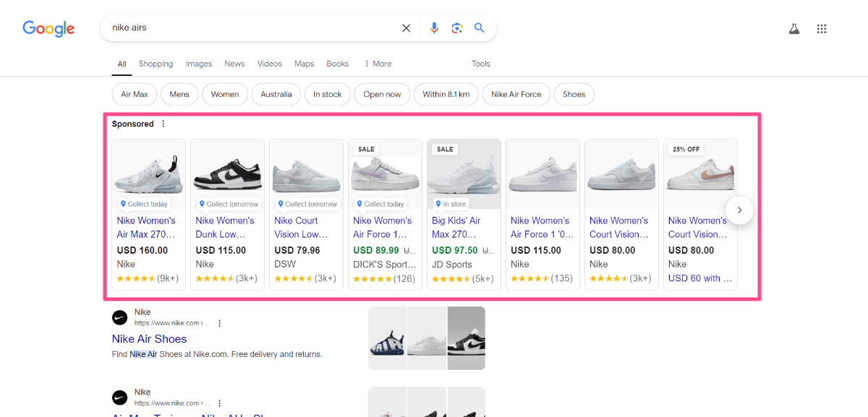Apply the Women filter chip
This screenshot has width=868, height=417.
click(x=225, y=94)
